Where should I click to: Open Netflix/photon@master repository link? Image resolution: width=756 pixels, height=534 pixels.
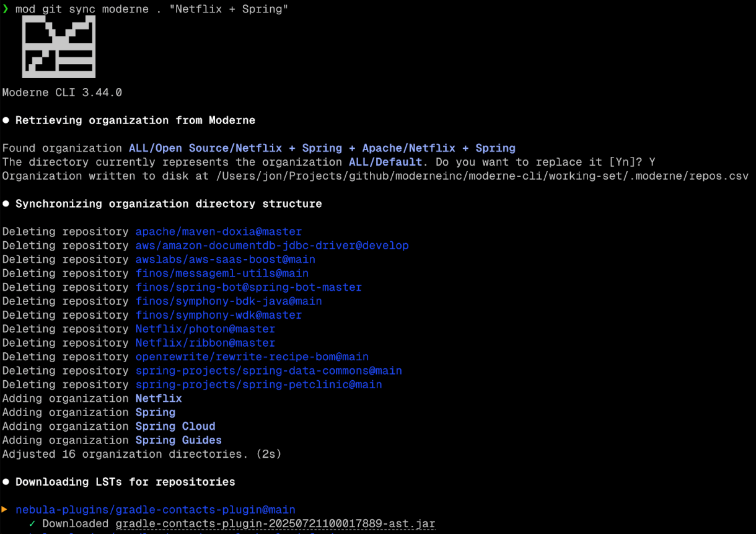click(205, 329)
